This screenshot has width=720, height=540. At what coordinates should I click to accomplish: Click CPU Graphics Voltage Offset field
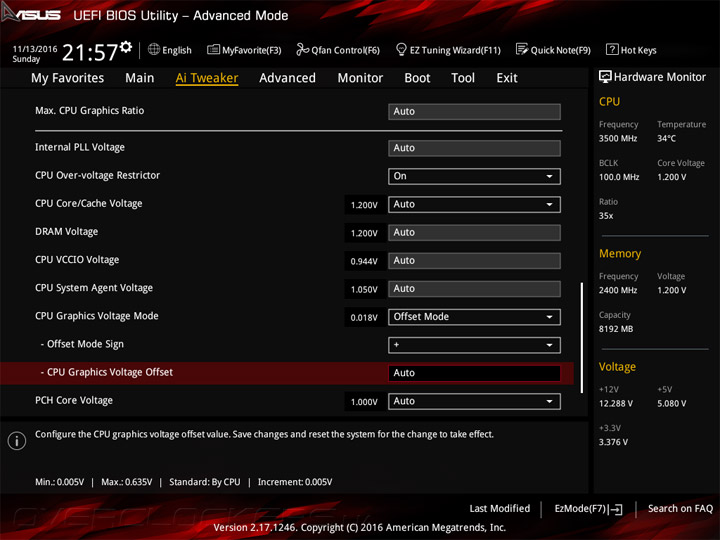474,373
